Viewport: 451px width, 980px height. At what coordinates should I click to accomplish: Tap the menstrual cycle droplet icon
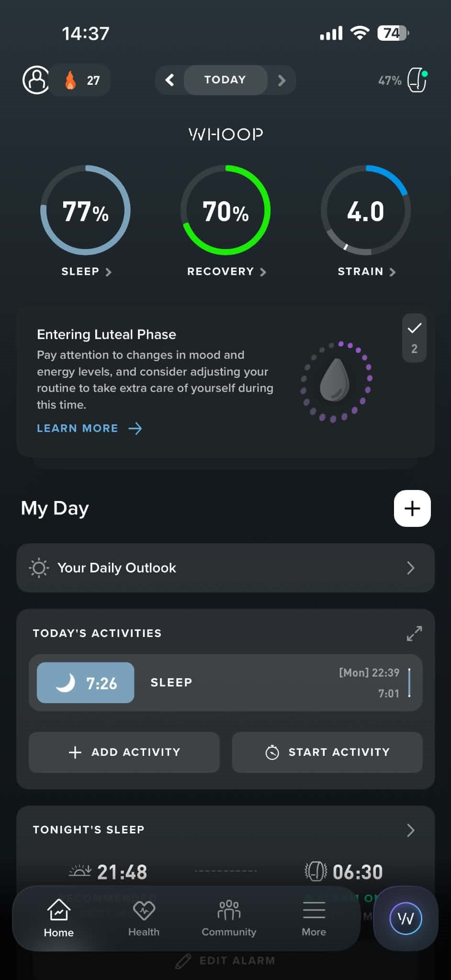click(335, 379)
